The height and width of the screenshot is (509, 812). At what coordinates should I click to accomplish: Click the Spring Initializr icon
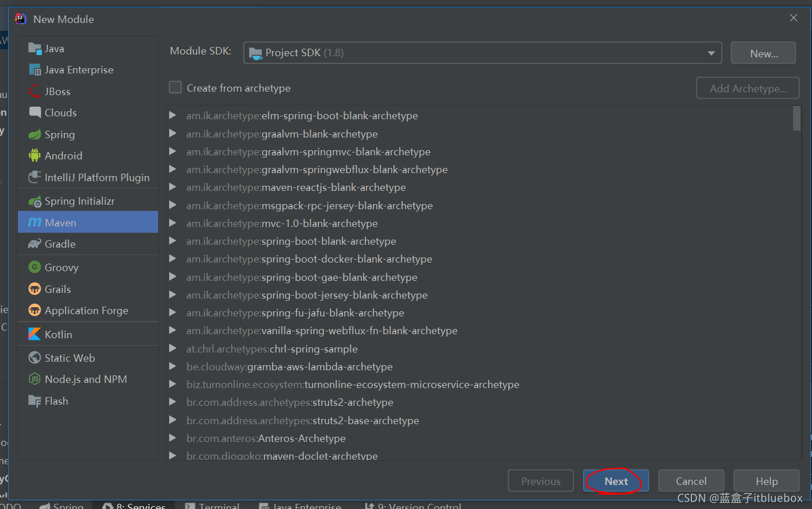click(x=35, y=201)
